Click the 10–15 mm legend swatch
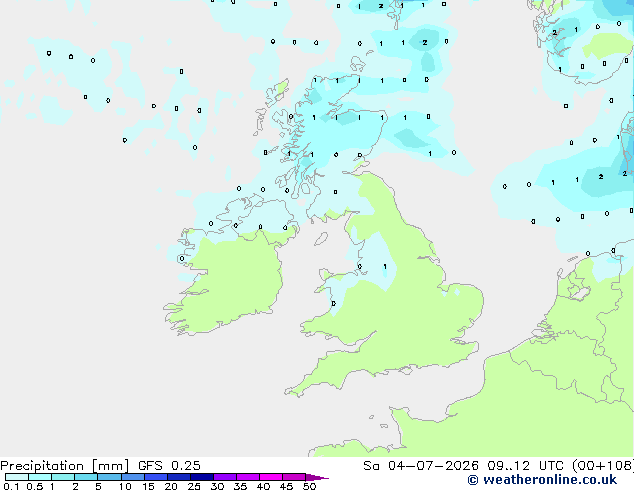 coord(132,477)
